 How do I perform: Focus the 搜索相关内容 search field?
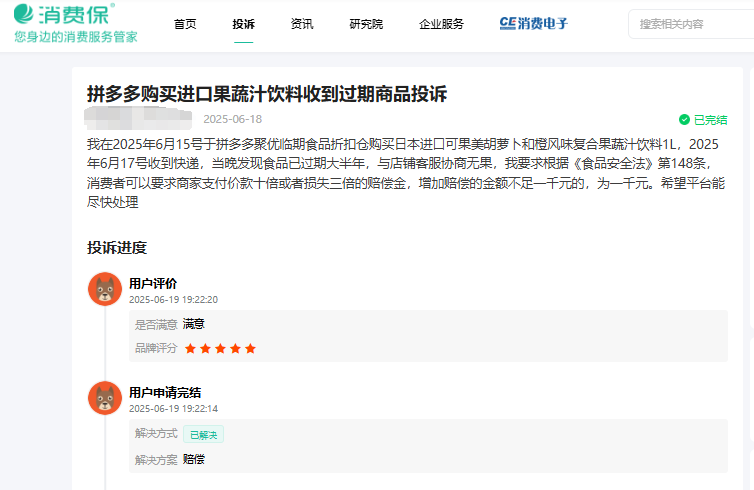691,24
